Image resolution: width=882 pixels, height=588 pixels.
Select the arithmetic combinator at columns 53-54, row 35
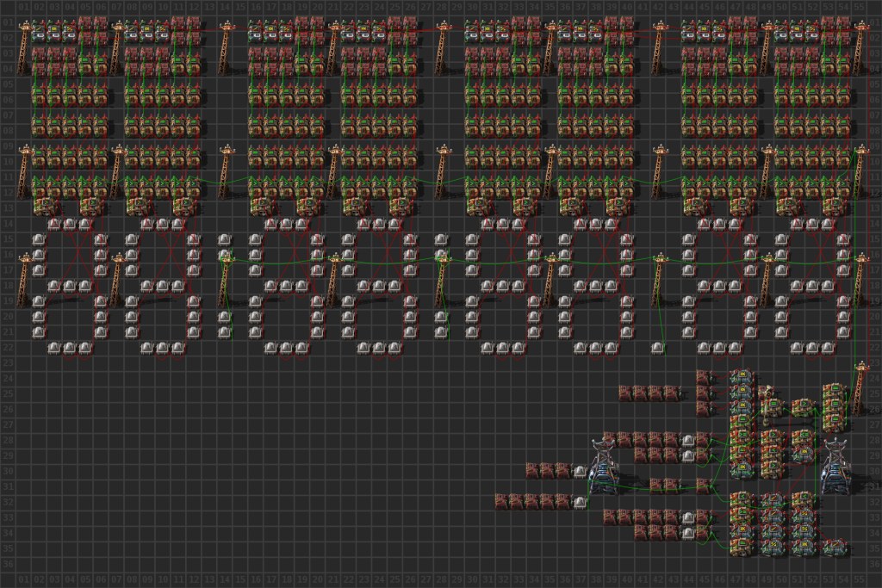point(834,548)
